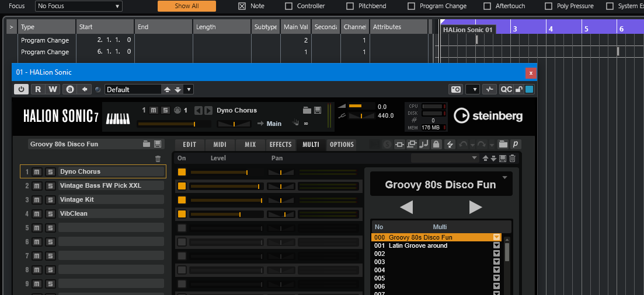Click the lock icon in HALion toolbar
644x295 pixels.
point(437,145)
